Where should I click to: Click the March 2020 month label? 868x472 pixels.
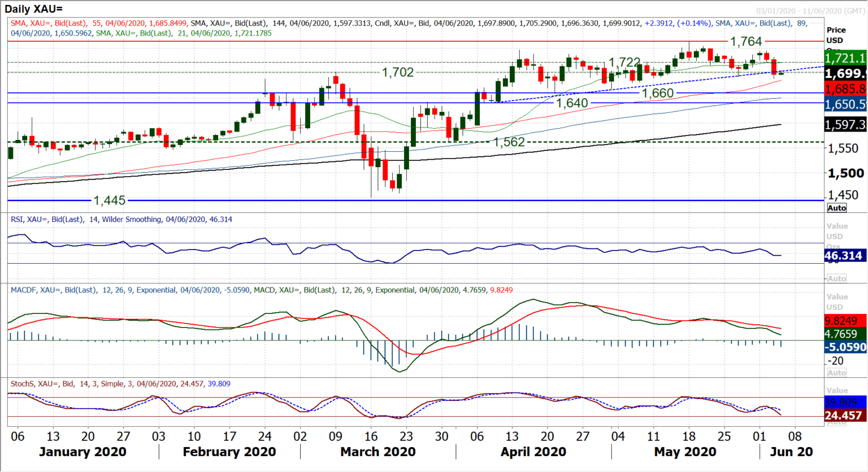378,452
